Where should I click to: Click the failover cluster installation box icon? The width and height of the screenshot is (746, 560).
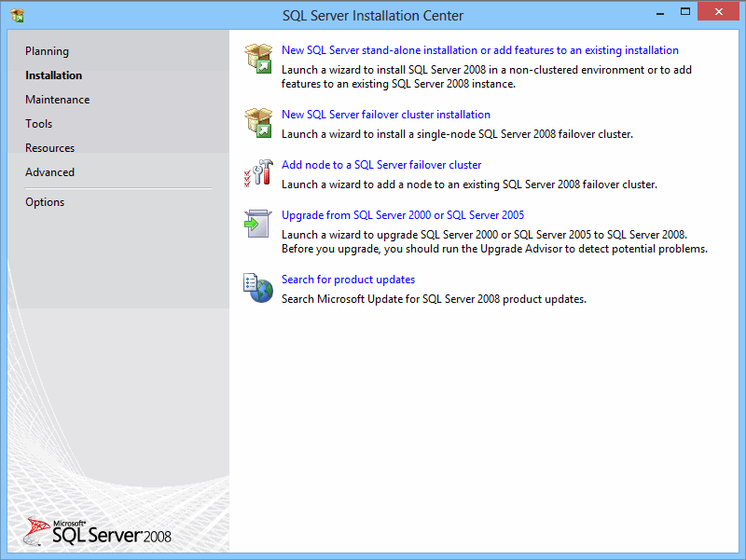(x=258, y=123)
